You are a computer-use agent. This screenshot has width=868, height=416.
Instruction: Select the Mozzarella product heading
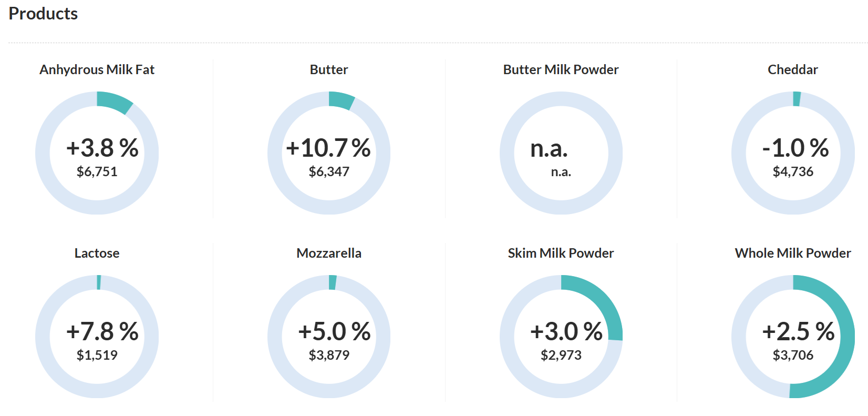pos(329,253)
